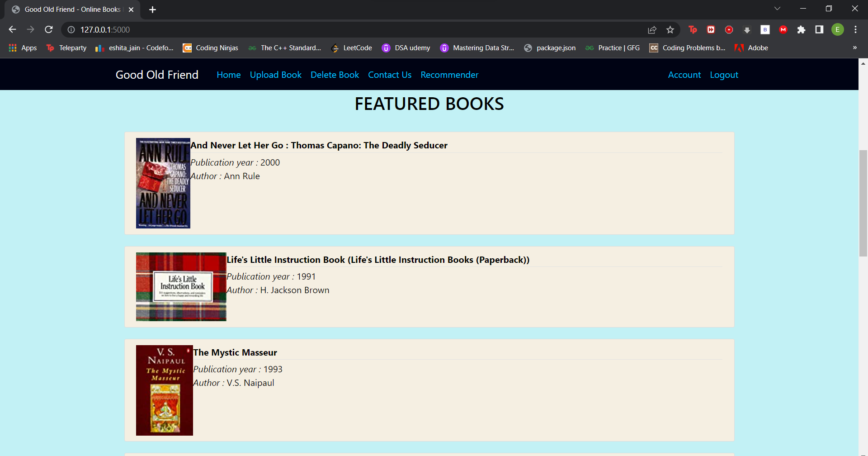
Task: Reload the page using the refresh icon
Action: tap(48, 29)
